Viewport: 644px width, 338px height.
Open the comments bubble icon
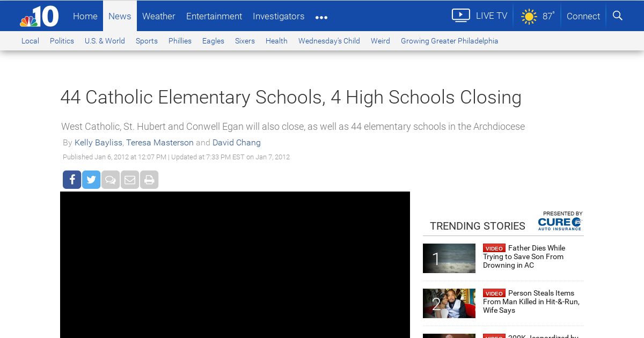(x=111, y=180)
